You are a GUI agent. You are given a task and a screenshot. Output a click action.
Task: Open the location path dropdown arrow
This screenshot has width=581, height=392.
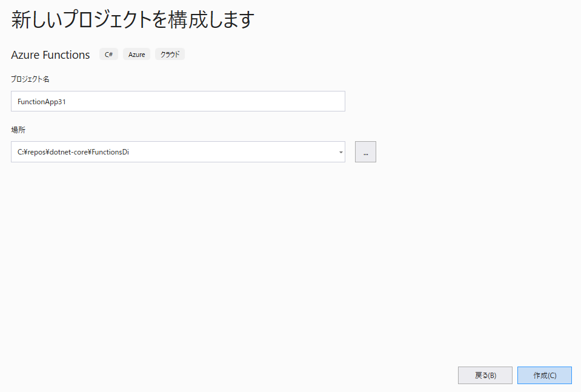point(340,152)
